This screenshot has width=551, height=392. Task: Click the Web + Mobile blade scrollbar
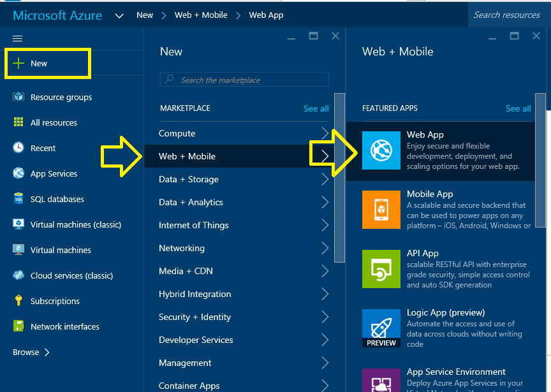pyautogui.click(x=540, y=161)
